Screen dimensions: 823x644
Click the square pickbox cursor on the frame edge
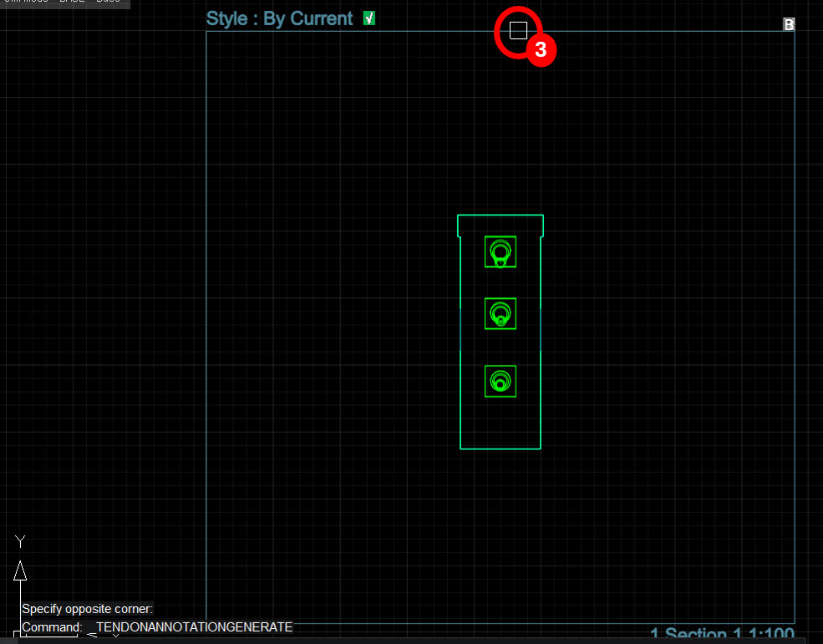coord(518,30)
